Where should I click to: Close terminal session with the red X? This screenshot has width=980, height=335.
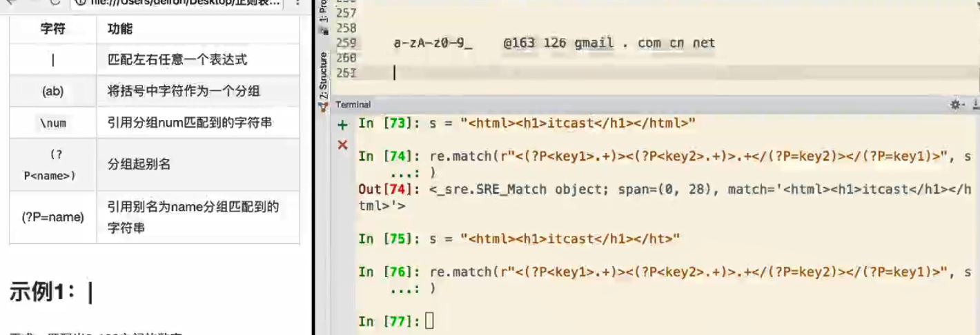point(342,145)
